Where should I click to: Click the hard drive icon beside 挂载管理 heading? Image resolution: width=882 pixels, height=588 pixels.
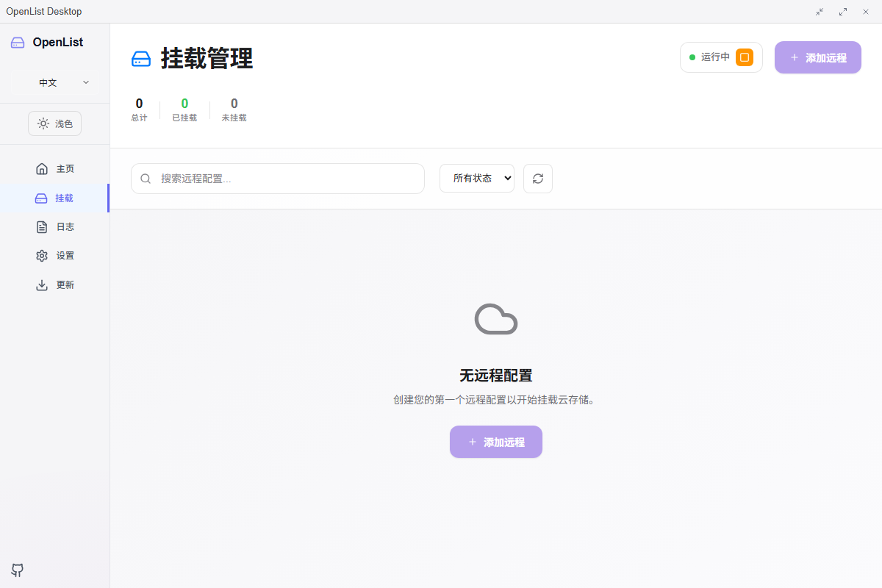tap(140, 58)
